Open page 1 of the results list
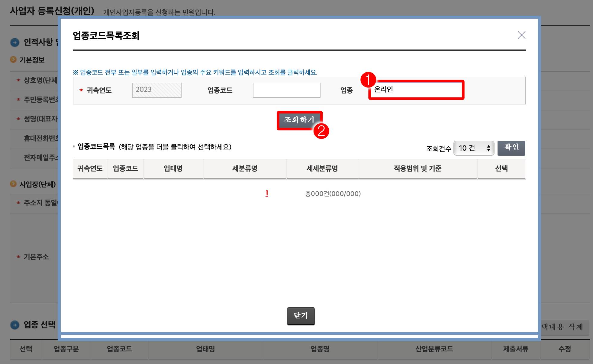 [x=267, y=193]
